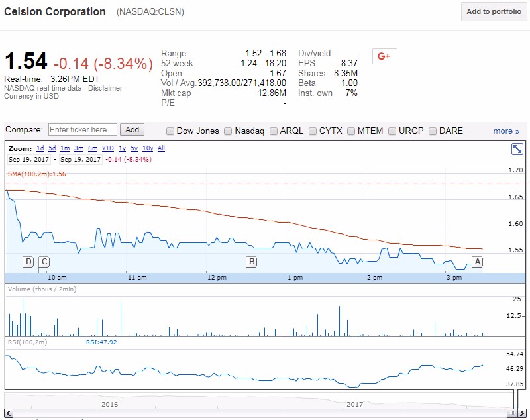Set chart zoom to 1y
530x420 pixels.
(x=122, y=148)
